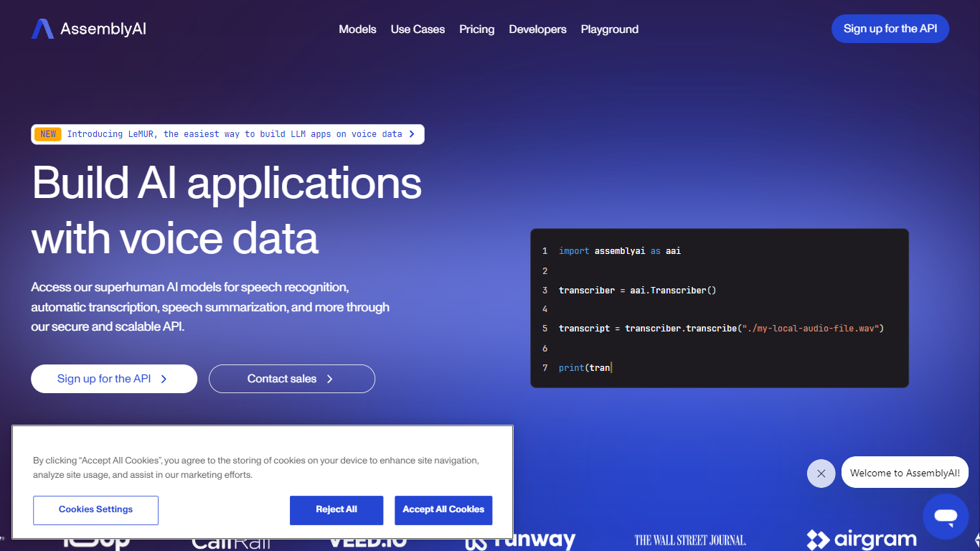Click the code snippet sample panel
Viewport: 980px width, 551px height.
[x=719, y=309]
